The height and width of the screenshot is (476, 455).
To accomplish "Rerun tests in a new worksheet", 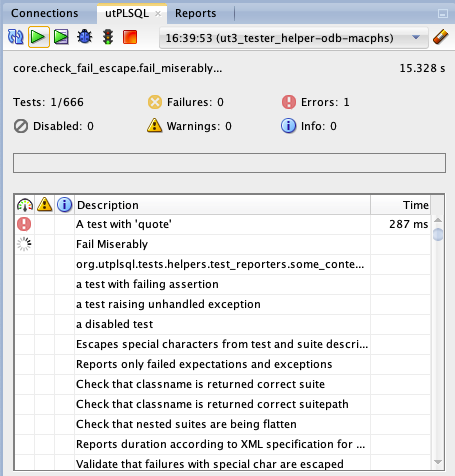I will pyautogui.click(x=61, y=37).
